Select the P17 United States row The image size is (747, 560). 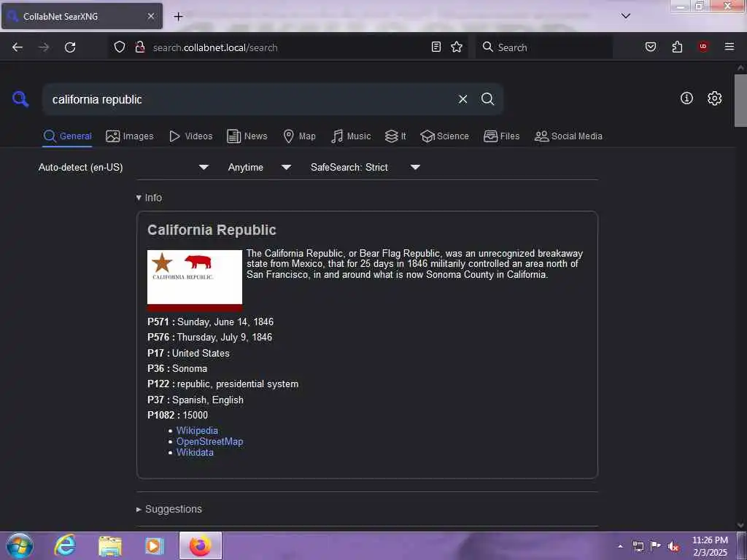pyautogui.click(x=188, y=354)
